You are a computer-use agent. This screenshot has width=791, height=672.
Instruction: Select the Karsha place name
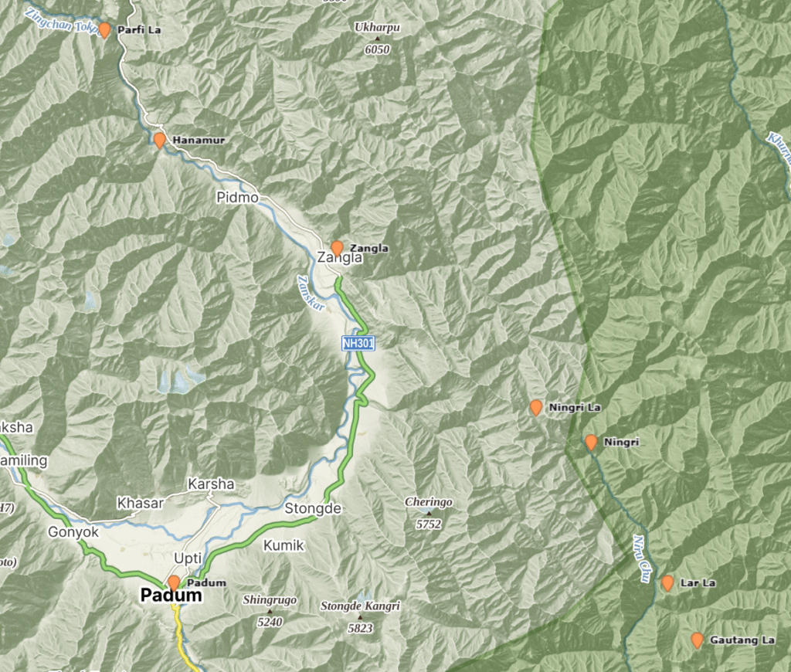pyautogui.click(x=211, y=484)
